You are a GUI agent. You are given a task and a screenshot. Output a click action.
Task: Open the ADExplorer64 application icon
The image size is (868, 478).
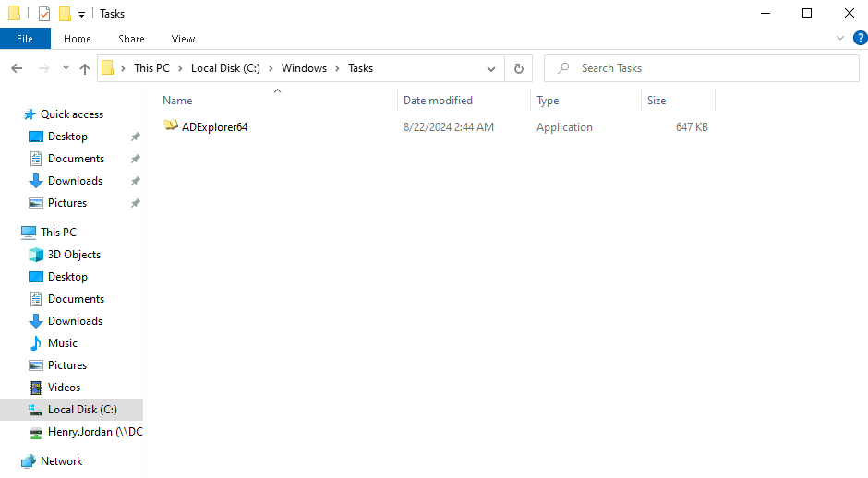(171, 125)
